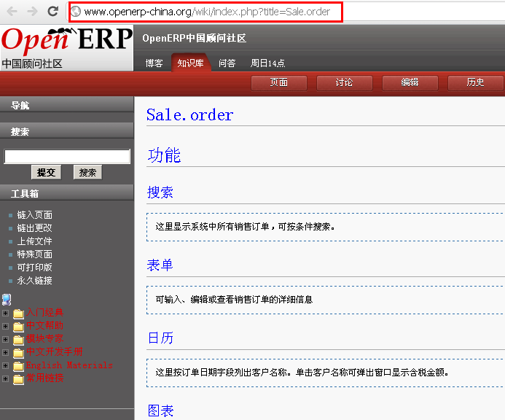
Task: Open the 中文开发手册 folder link
Action: coord(55,351)
